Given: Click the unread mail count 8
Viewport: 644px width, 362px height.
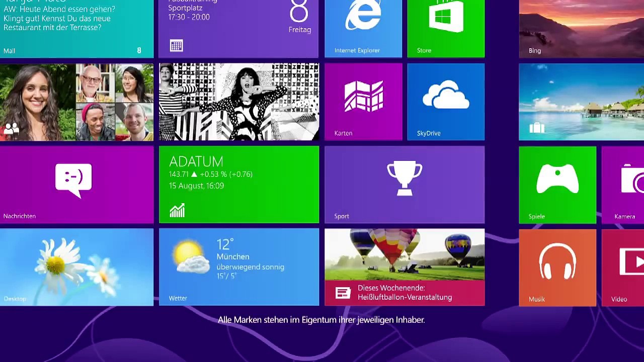Looking at the screenshot, I should [x=139, y=50].
